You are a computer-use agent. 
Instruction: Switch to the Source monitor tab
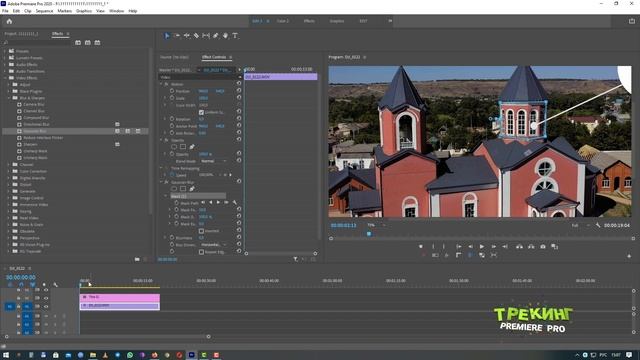tap(174, 57)
